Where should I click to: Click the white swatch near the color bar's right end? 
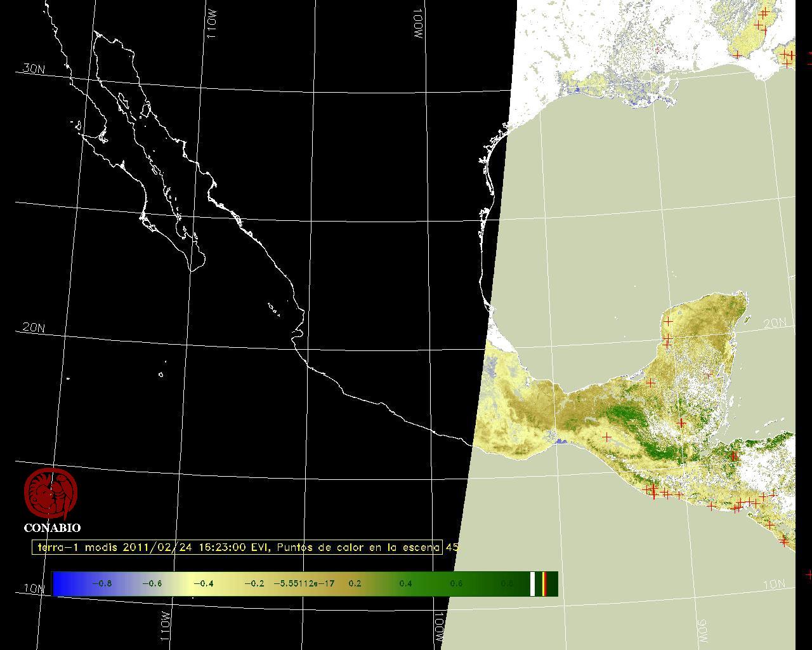coord(533,583)
